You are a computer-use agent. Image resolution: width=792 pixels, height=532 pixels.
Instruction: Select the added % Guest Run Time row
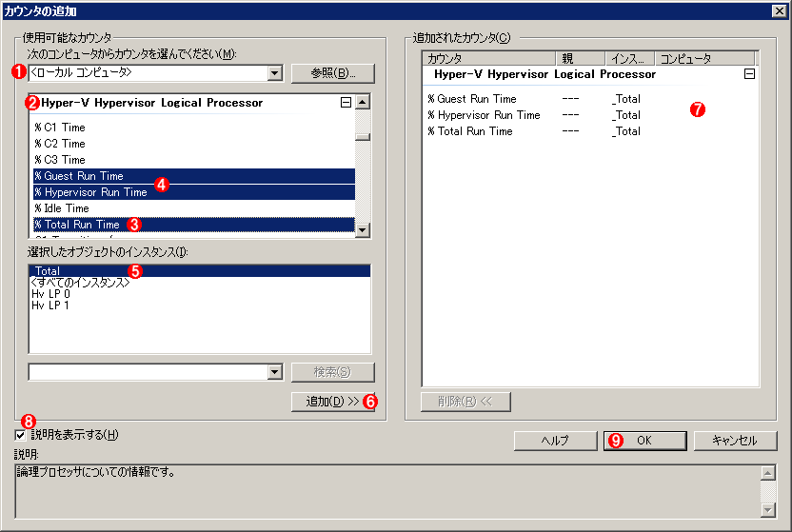point(590,99)
